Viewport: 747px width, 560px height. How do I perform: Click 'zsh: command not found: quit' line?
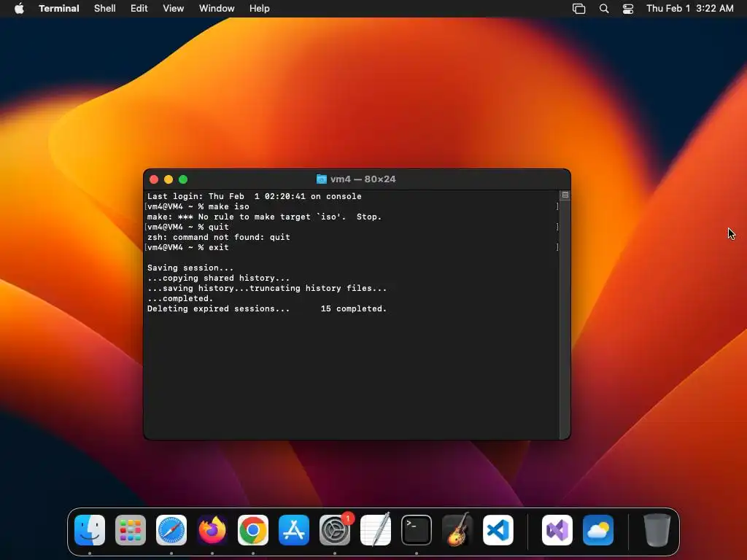point(219,237)
